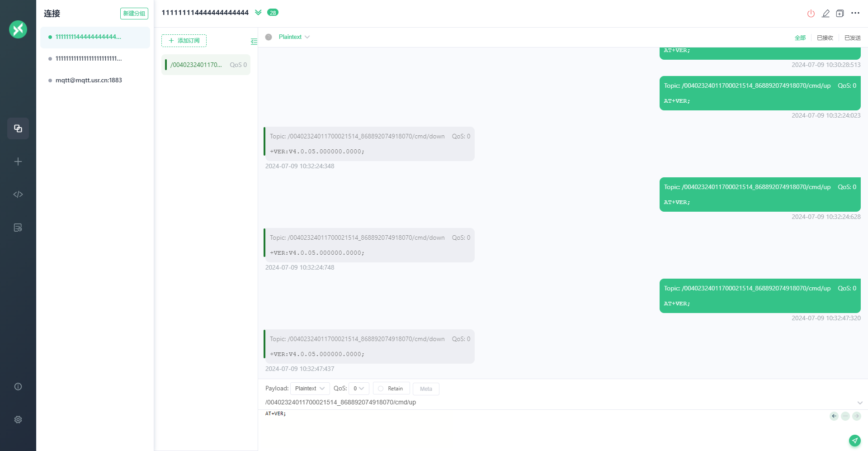Open the three-dot more menu
868x451 pixels.
pos(855,13)
